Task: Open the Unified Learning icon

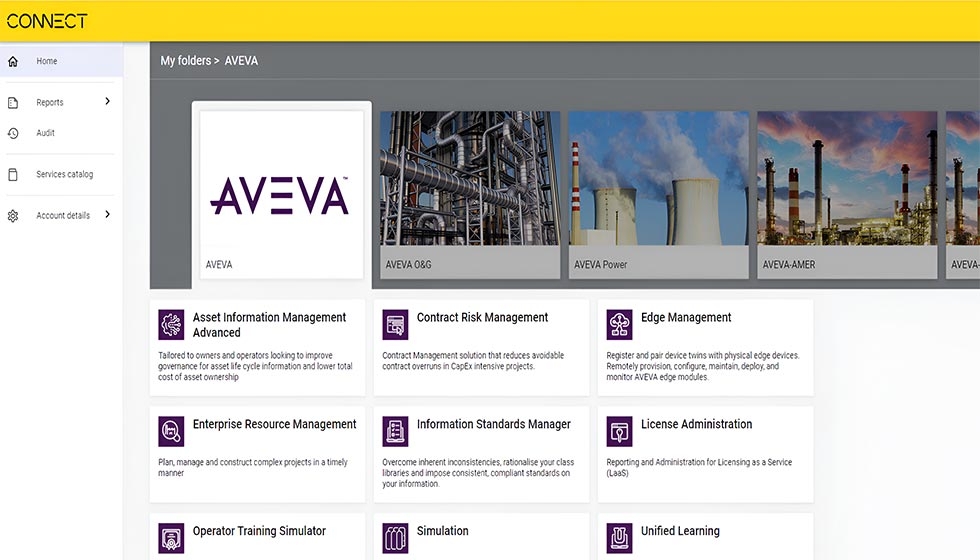Action: coord(619,538)
